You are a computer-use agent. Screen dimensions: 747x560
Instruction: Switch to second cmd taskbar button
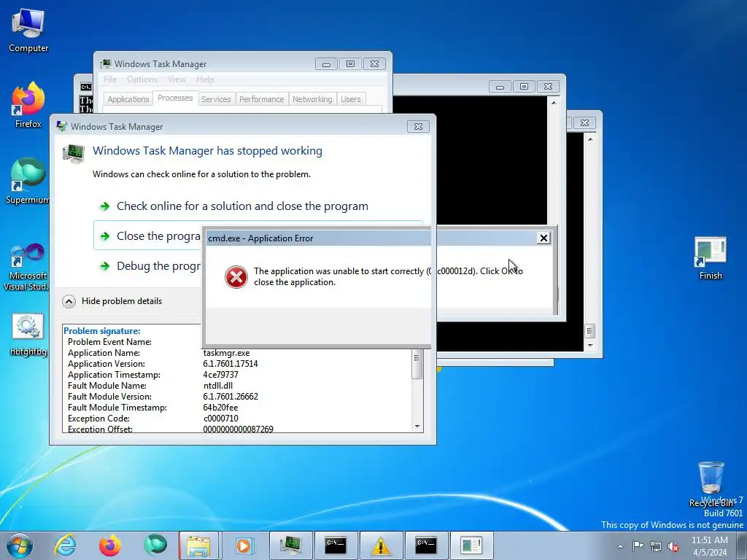[x=426, y=545]
